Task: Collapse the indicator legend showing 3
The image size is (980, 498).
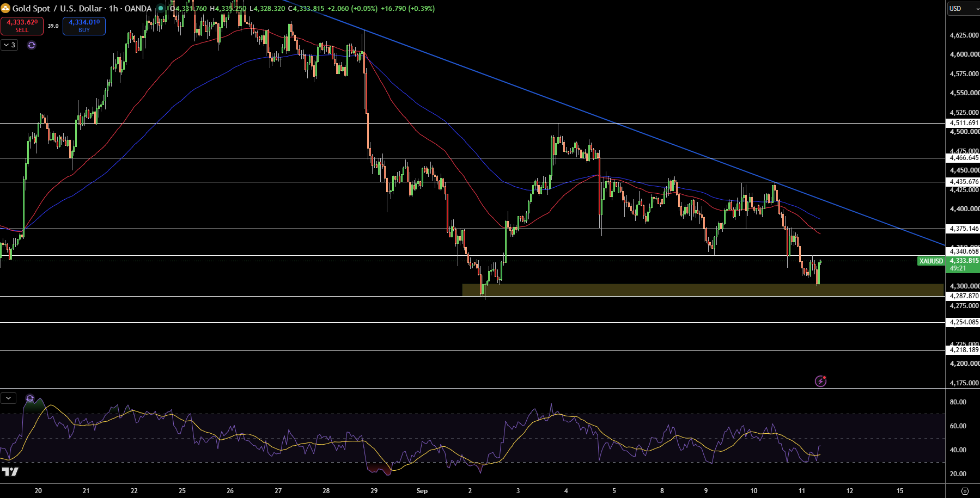Action: coord(10,45)
